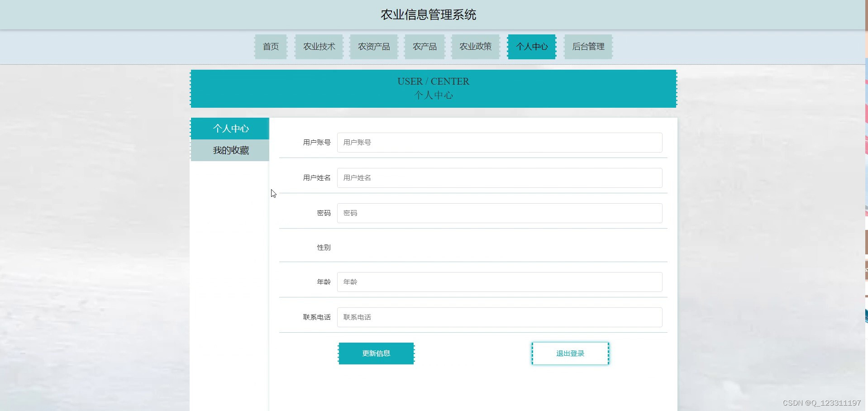The height and width of the screenshot is (411, 868).
Task: Open 后台管理 from the navigation bar
Action: 588,47
